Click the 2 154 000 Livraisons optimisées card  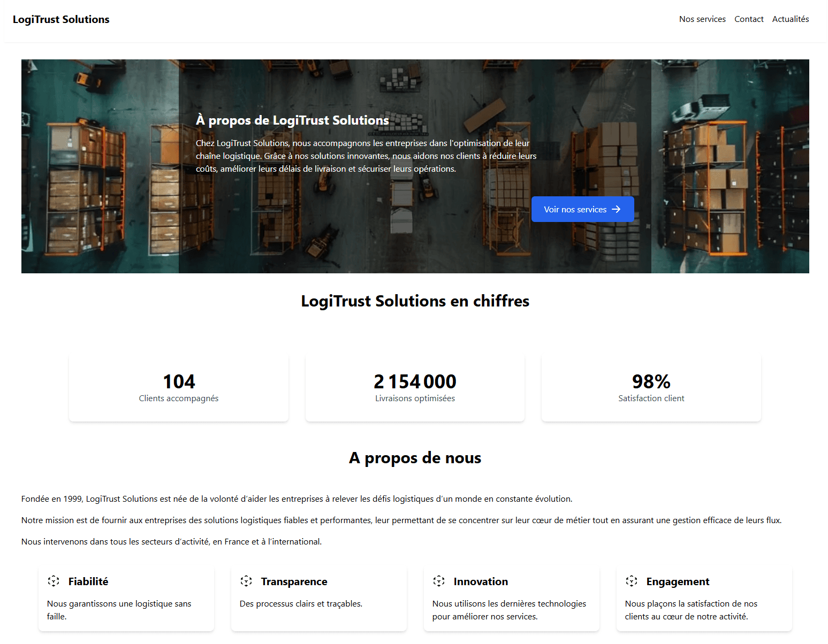click(415, 387)
